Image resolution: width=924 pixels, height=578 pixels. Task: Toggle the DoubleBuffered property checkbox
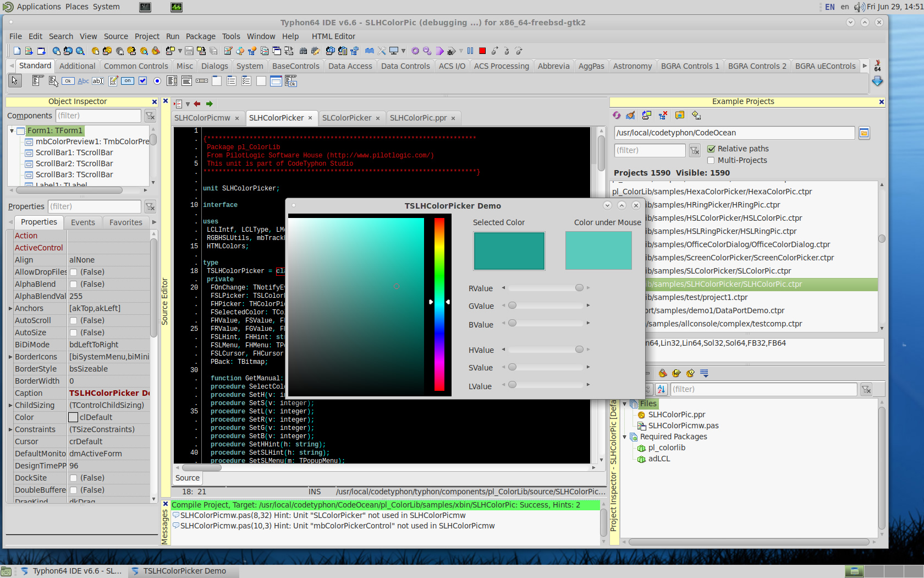[x=73, y=490]
